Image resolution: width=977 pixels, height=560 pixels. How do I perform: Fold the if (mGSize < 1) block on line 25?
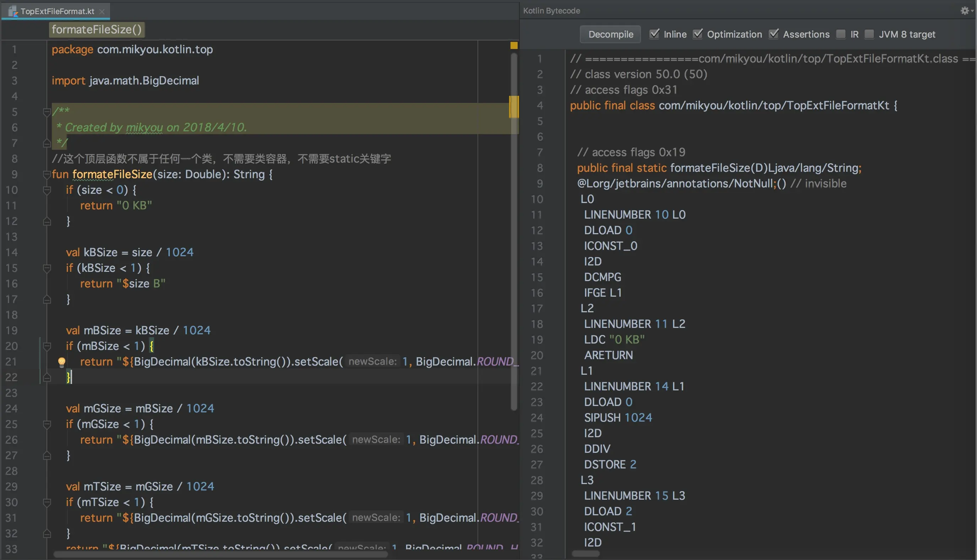[47, 424]
